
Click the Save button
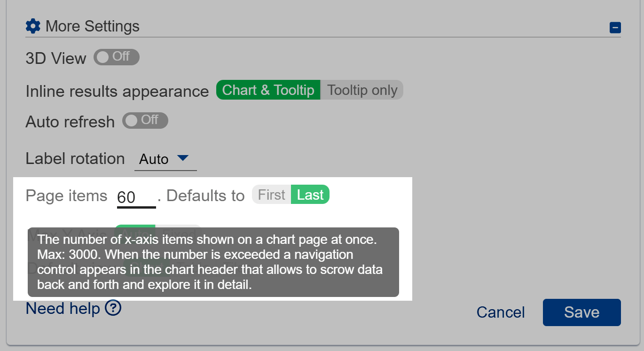[x=581, y=312]
